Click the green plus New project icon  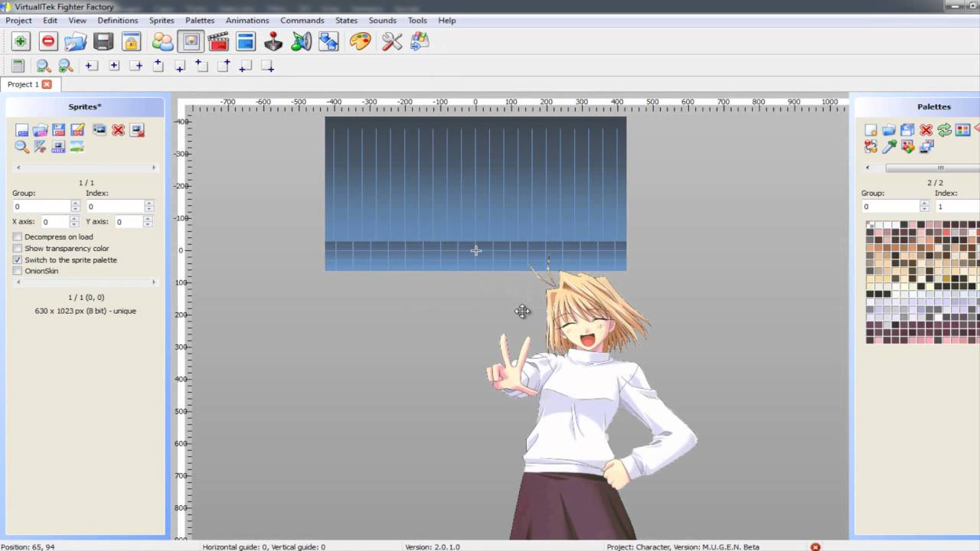pos(21,41)
